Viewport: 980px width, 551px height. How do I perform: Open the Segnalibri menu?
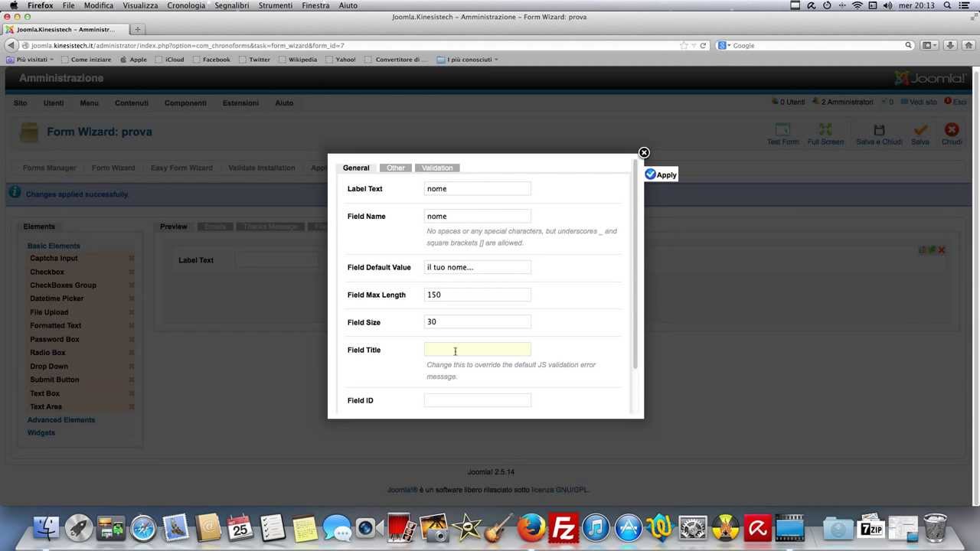click(x=233, y=5)
